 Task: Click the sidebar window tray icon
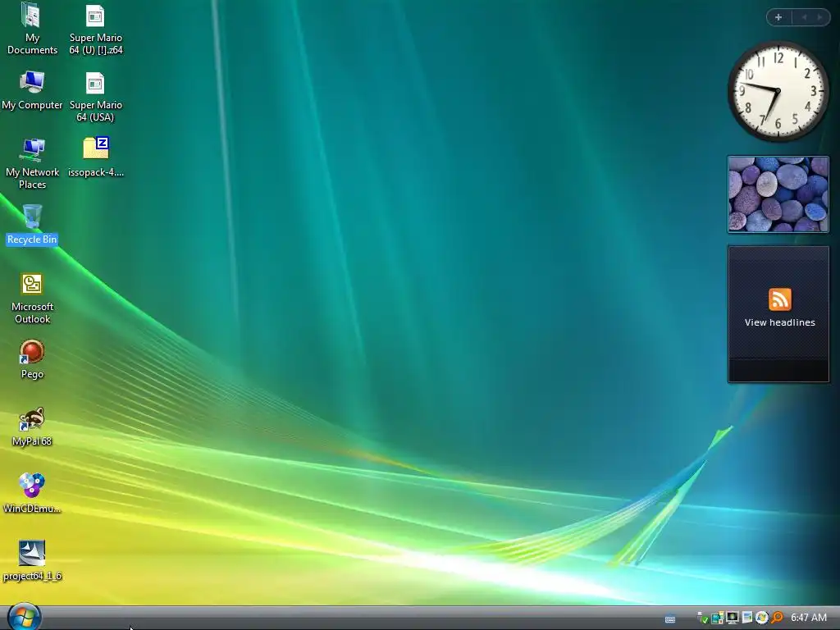click(746, 618)
